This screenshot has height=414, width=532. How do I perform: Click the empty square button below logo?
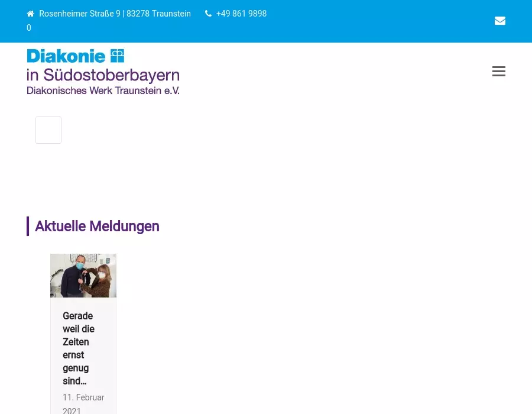coord(48,130)
